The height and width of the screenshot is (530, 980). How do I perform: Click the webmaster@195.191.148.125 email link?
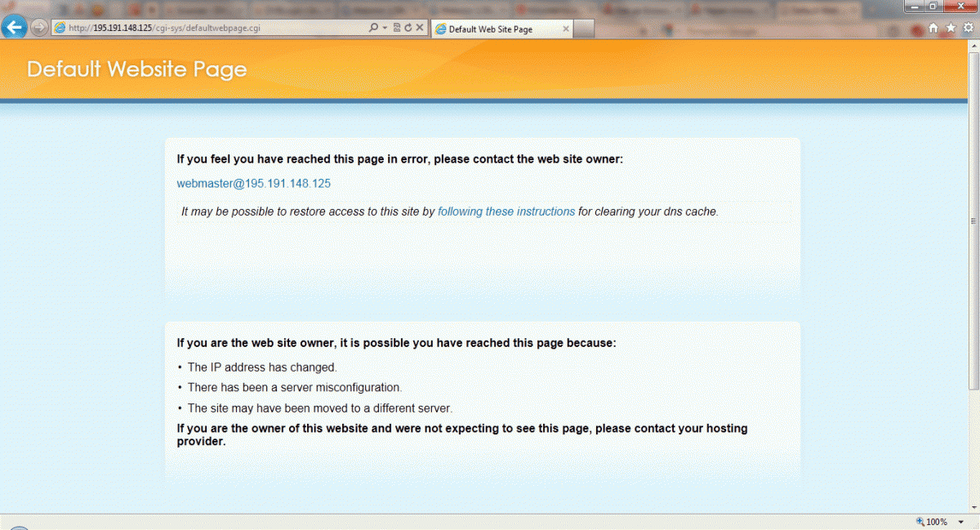point(253,184)
